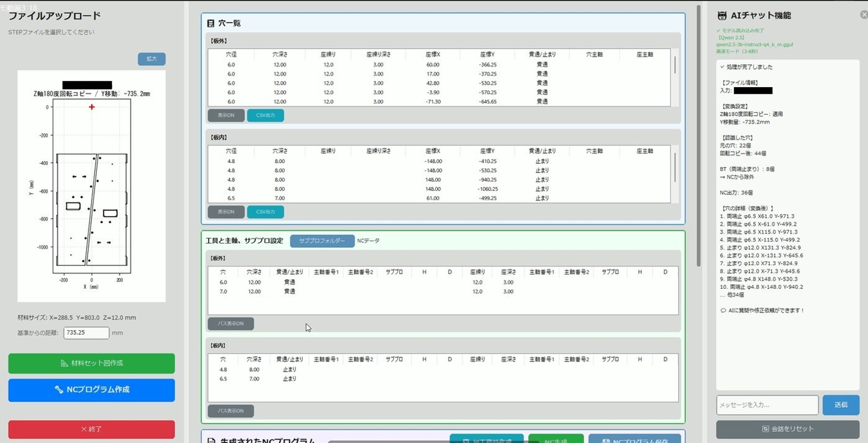Export 板外 hole list with CSV出力
Image resolution: width=868 pixels, height=443 pixels.
tap(265, 115)
